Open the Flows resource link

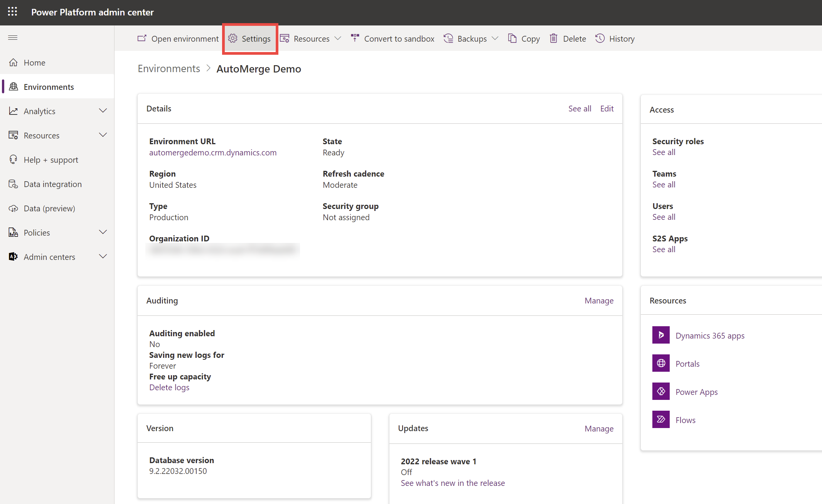coord(685,420)
